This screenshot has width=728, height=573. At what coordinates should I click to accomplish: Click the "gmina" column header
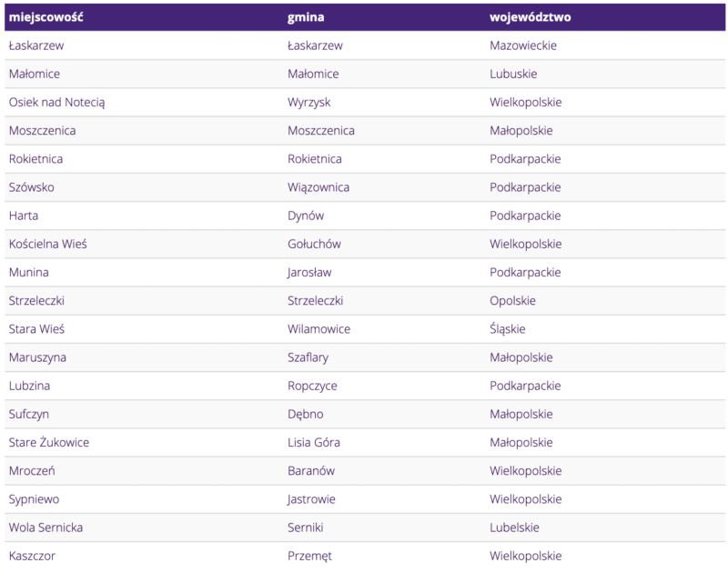tap(306, 17)
